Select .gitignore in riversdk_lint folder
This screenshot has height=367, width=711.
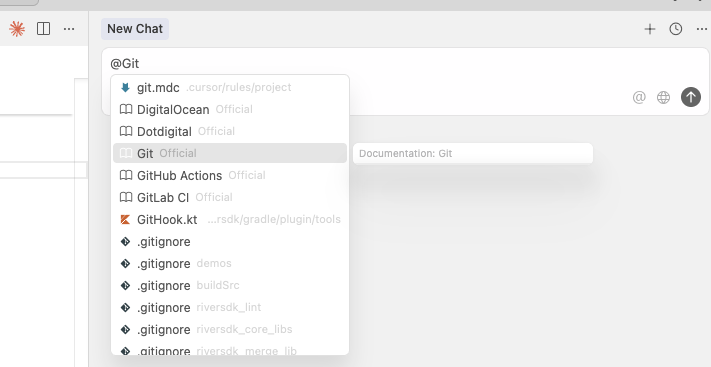[x=230, y=308]
